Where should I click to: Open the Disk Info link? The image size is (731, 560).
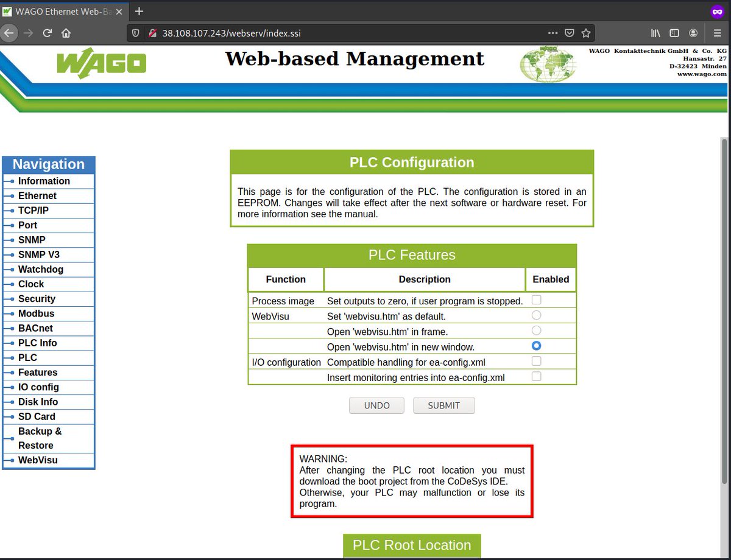point(38,402)
